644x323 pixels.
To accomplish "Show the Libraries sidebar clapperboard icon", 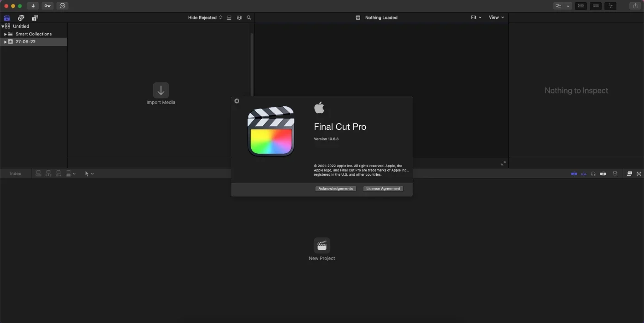I will coord(7,18).
